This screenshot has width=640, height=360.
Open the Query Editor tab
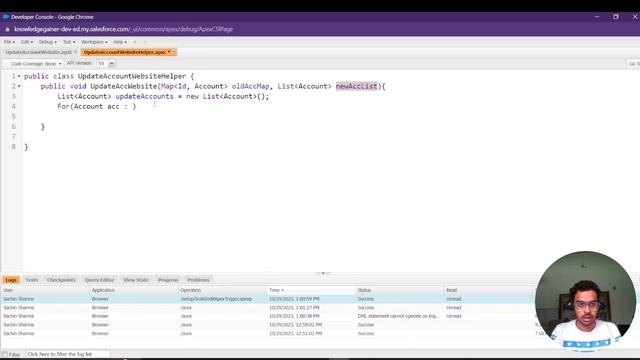click(x=100, y=280)
